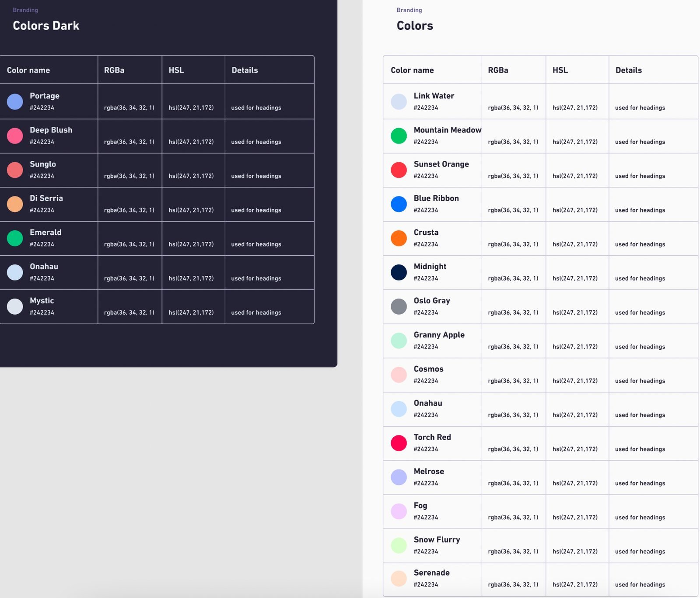Choose the Melrose lavender swatch
The image size is (700, 598).
pyautogui.click(x=399, y=477)
